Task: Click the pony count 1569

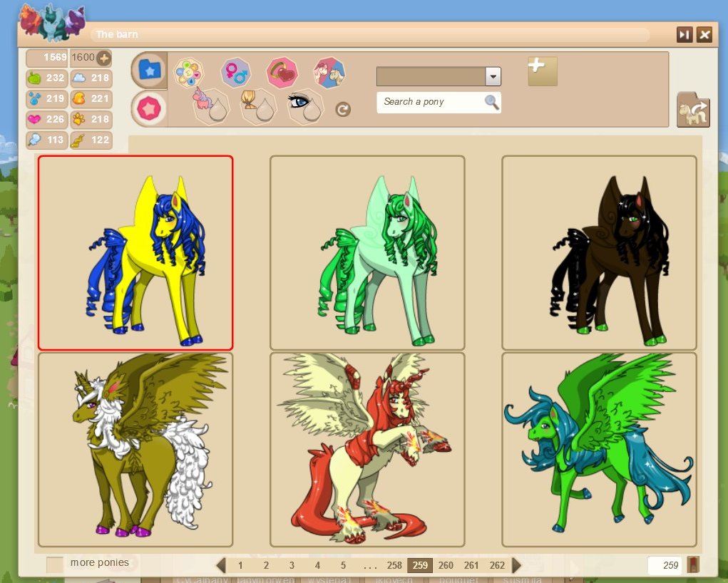Action: pyautogui.click(x=47, y=58)
